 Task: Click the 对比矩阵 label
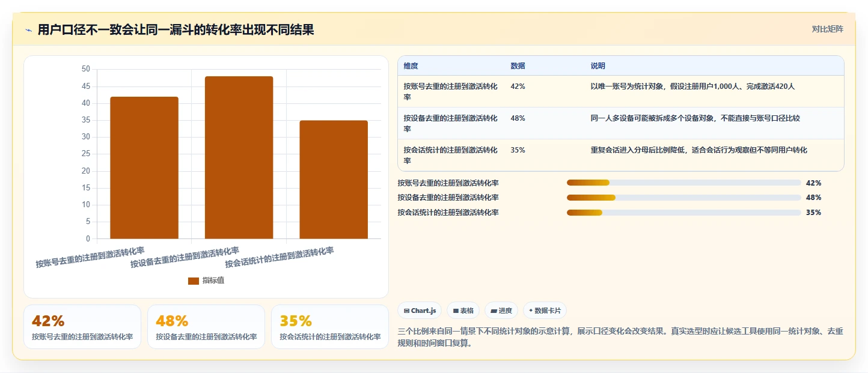828,29
